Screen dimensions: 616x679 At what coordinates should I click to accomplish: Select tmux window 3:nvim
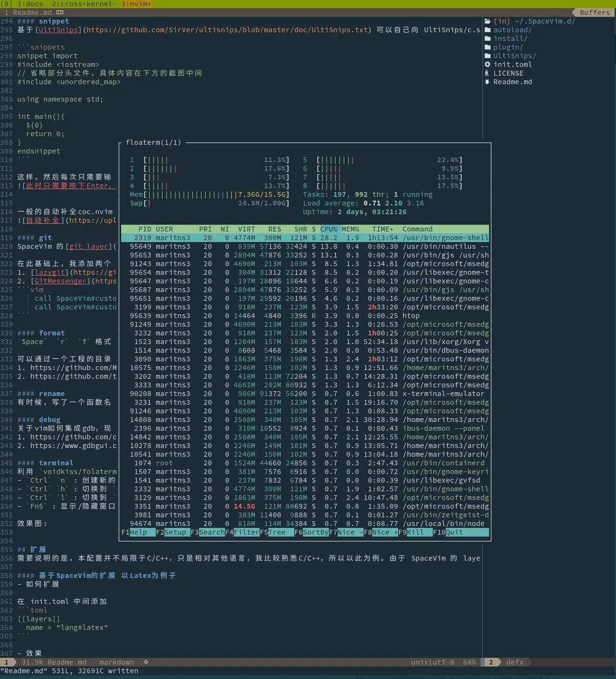136,4
